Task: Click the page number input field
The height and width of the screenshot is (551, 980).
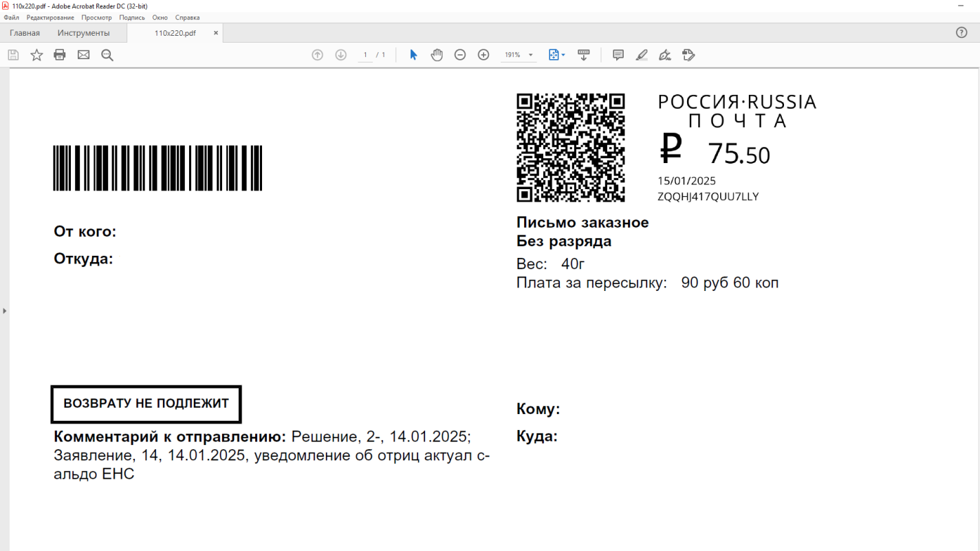Action: coord(365,55)
